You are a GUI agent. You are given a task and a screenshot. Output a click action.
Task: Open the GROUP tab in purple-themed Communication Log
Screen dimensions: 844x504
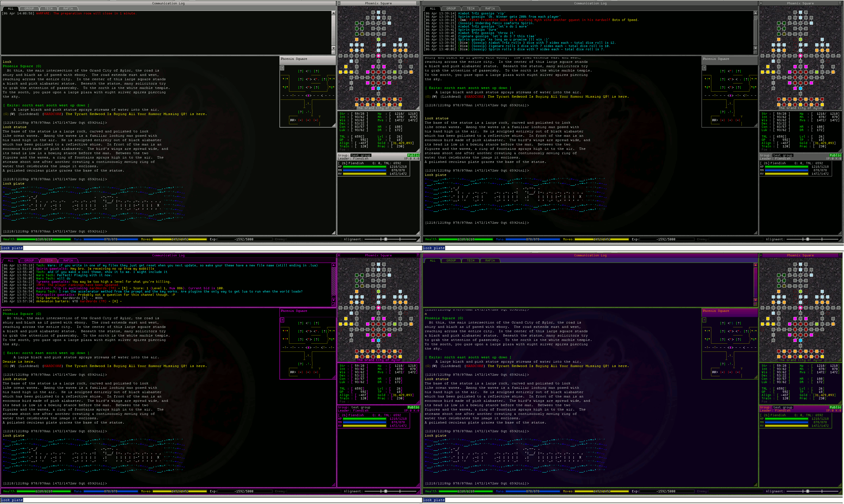[x=451, y=260]
